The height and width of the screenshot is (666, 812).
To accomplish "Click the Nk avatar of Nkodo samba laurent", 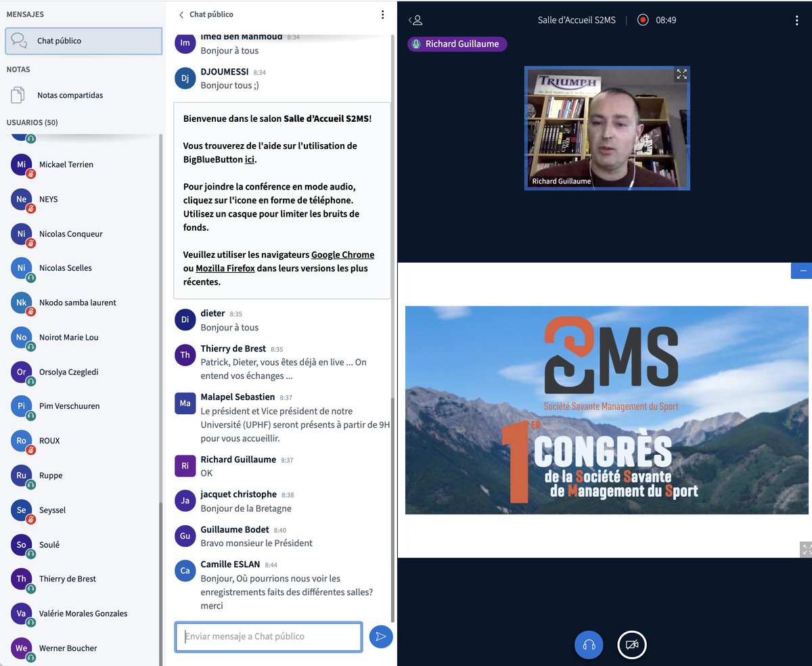I will tap(22, 303).
